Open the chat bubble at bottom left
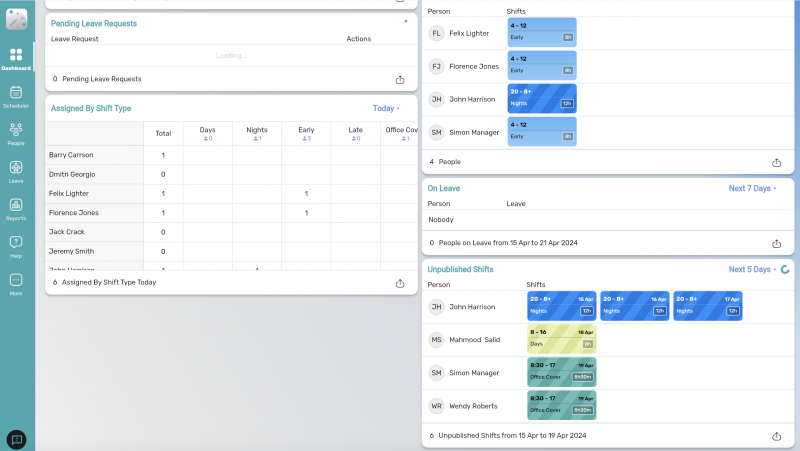 pyautogui.click(x=16, y=438)
